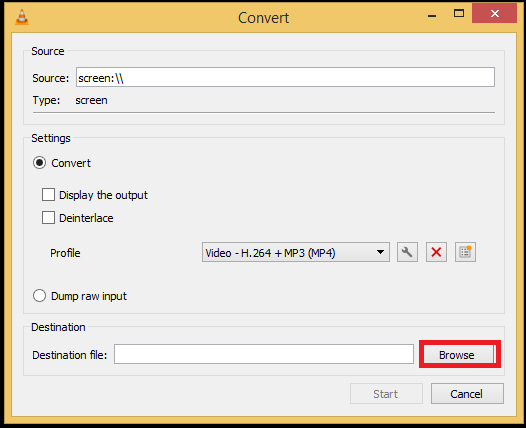Select the Convert radio button
This screenshot has height=428, width=526.
coord(39,163)
